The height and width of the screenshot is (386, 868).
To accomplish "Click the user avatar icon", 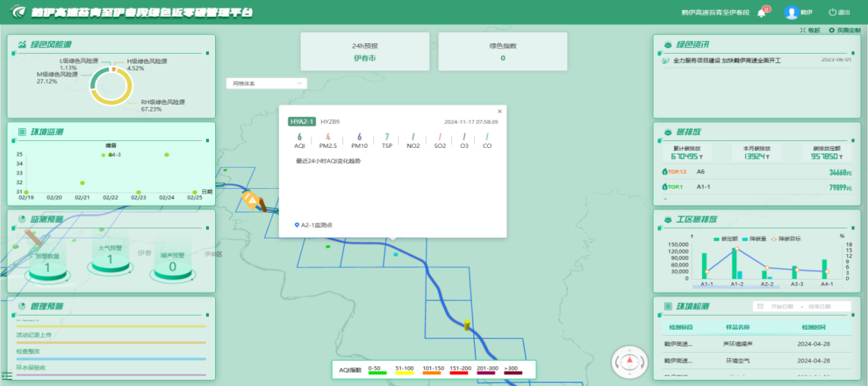I will pos(792,13).
